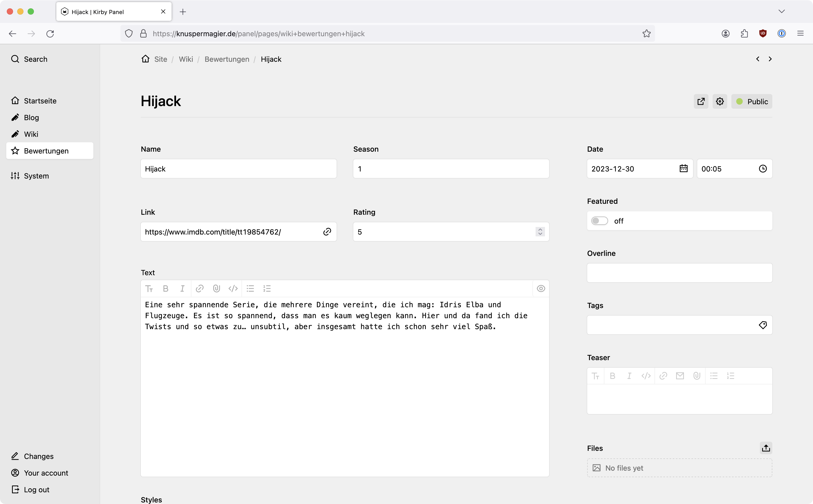Screen dimensions: 813x504
Task: Toggle the Text editor preview eye
Action: tap(541, 289)
